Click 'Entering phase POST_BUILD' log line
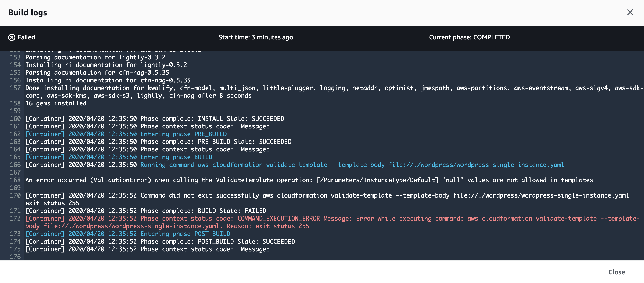Image resolution: width=644 pixels, height=283 pixels. coord(128,234)
